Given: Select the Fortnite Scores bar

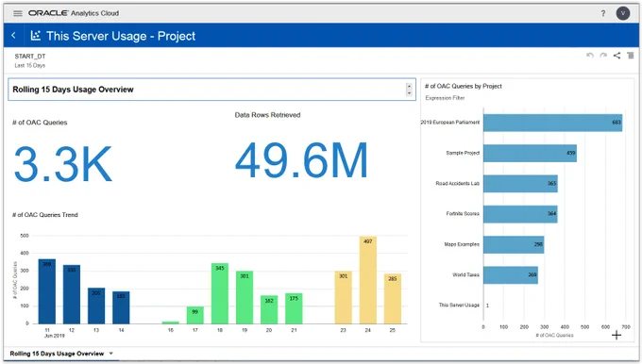Looking at the screenshot, I should (x=520, y=214).
